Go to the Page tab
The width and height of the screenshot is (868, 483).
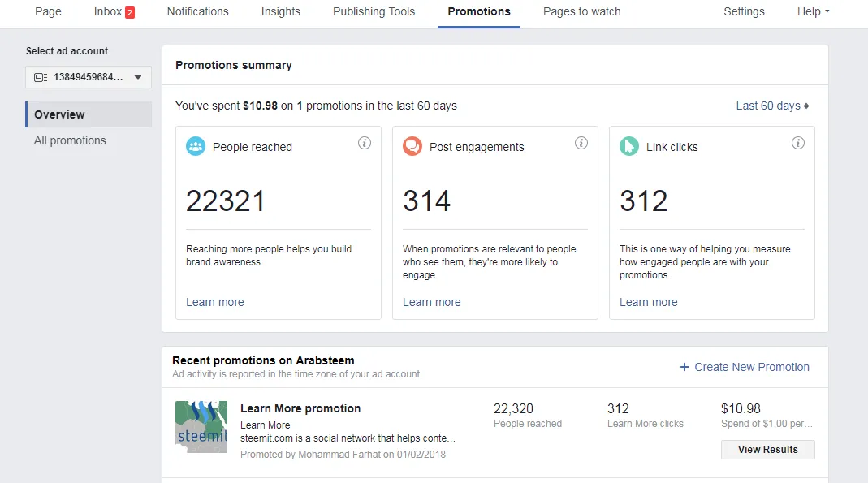pyautogui.click(x=48, y=11)
